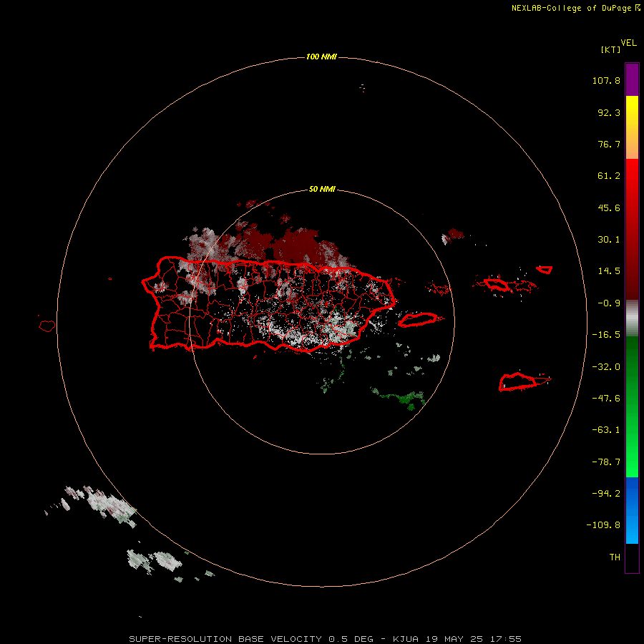644x644 pixels.
Task: Click the 45.6 legend value
Action: click(x=609, y=208)
